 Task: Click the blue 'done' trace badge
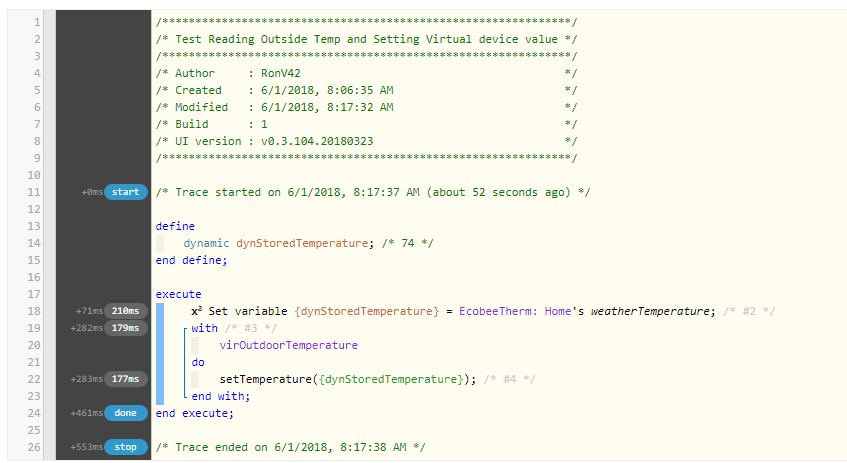(125, 412)
